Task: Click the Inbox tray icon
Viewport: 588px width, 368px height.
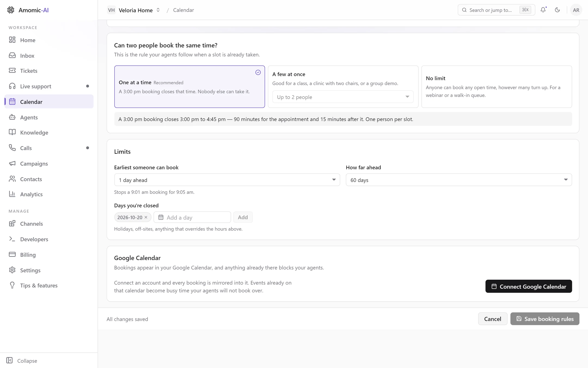Action: click(12, 55)
